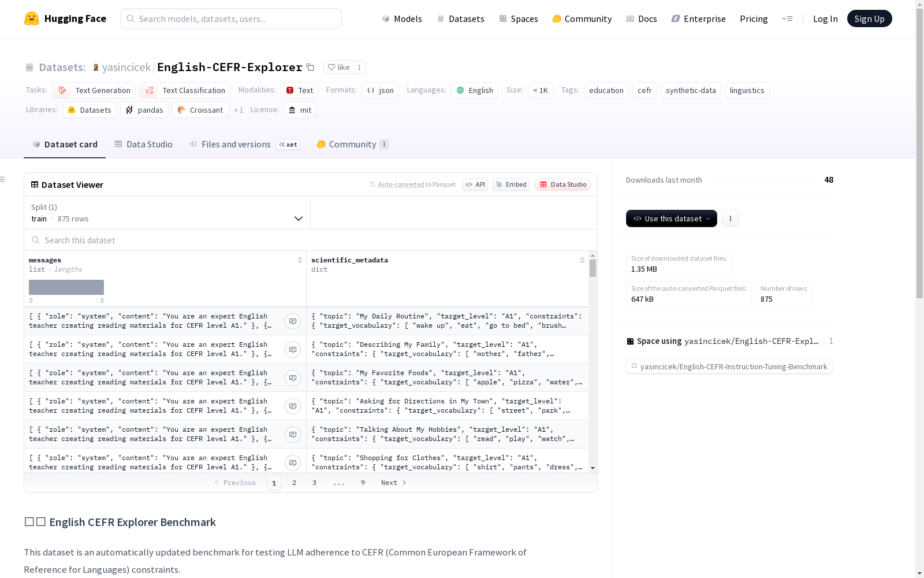Switch to the Dataset card tab
Image resolution: width=924 pixels, height=578 pixels.
pos(65,144)
